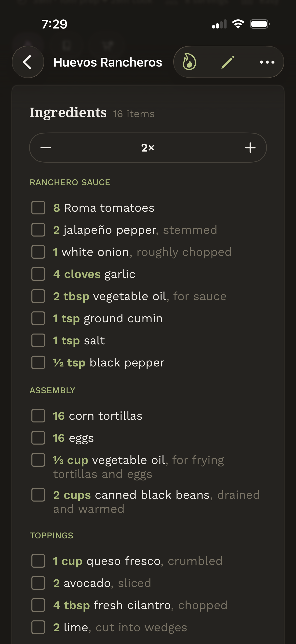This screenshot has width=296, height=644.
Task: Check off 4 cloves garlic
Action: 38,274
